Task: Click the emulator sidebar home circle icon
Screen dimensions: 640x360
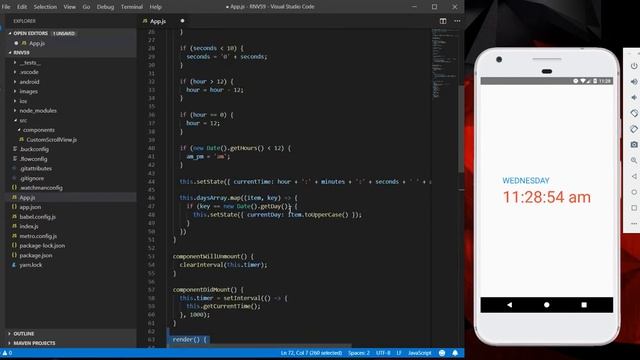Action: pyautogui.click(x=634, y=192)
